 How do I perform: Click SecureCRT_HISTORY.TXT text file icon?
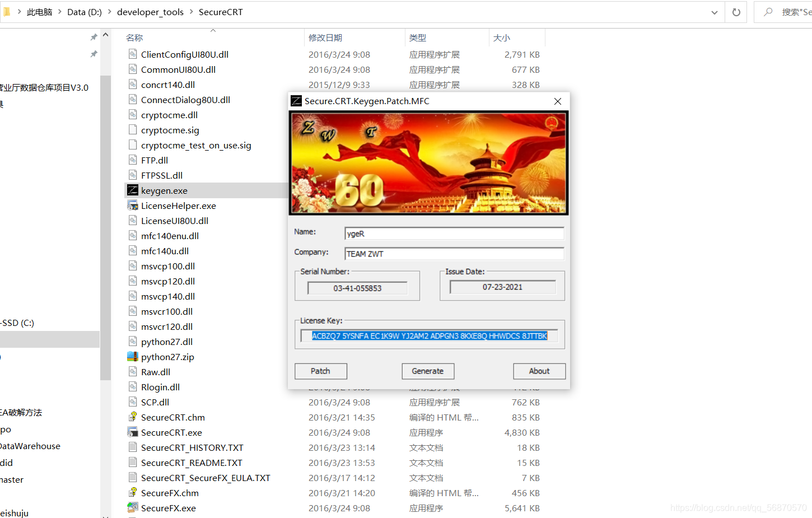pos(133,447)
